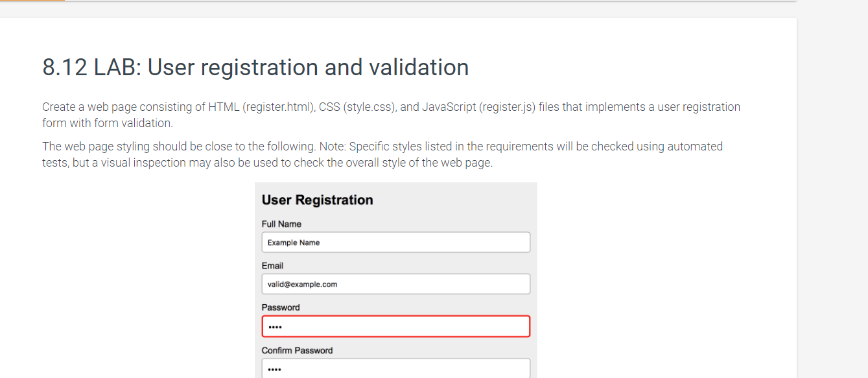Click the User Registration form heading
Viewport: 868px width, 378px height.
pyautogui.click(x=317, y=200)
